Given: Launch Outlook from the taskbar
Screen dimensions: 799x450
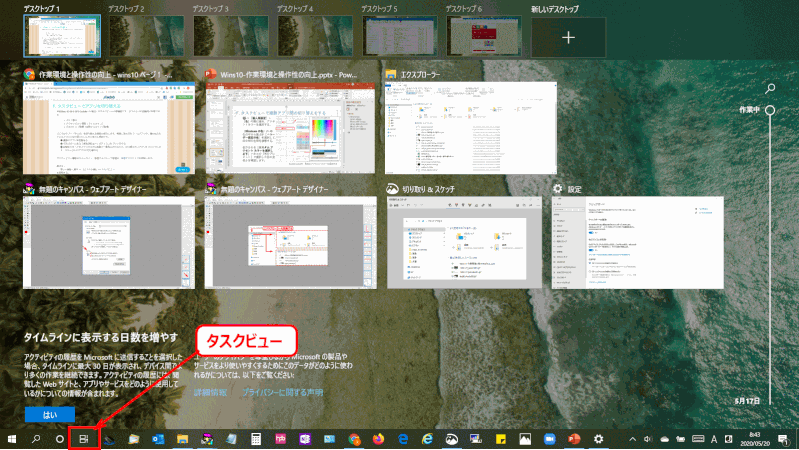Looking at the screenshot, I should click(x=158, y=439).
